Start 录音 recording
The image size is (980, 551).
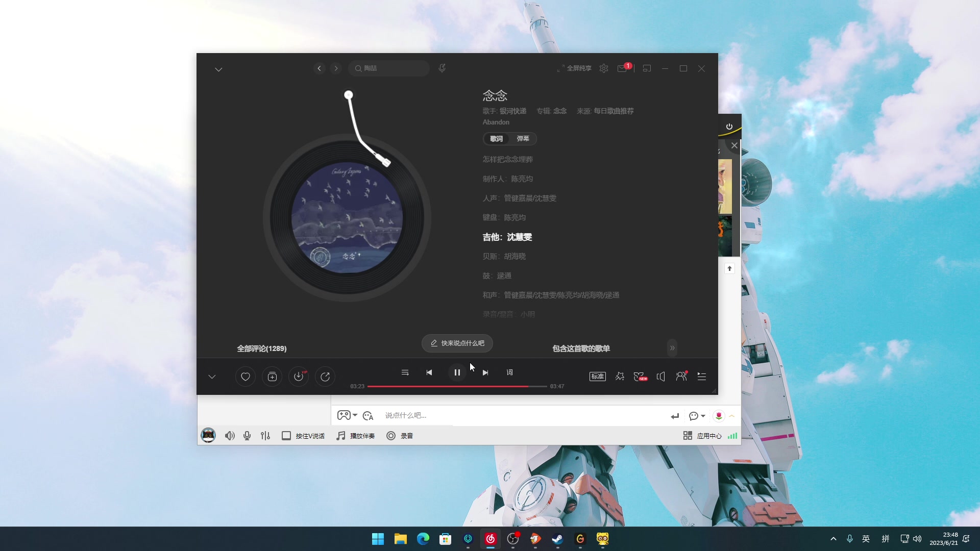[x=400, y=436]
